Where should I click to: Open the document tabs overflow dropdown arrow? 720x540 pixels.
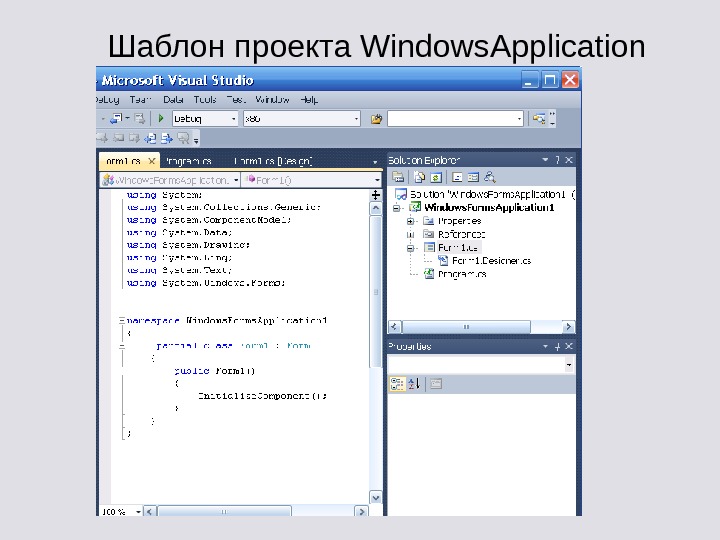point(375,162)
